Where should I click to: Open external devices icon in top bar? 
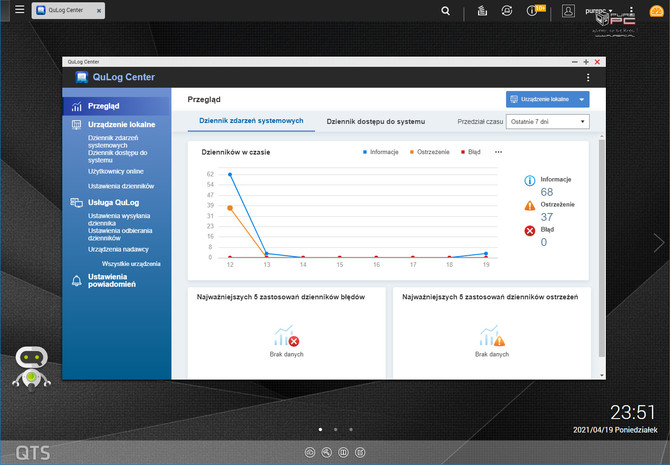[507, 11]
